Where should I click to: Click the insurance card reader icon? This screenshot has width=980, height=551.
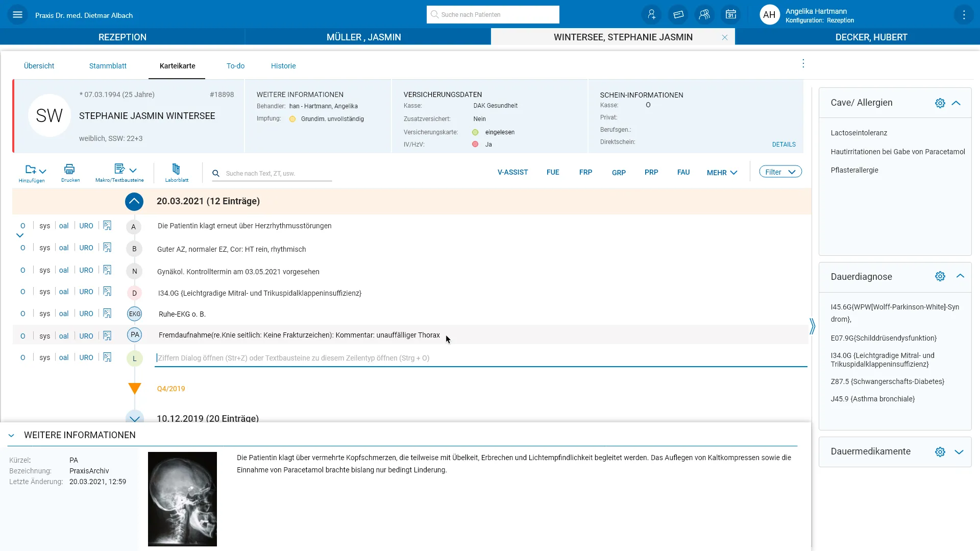(678, 15)
